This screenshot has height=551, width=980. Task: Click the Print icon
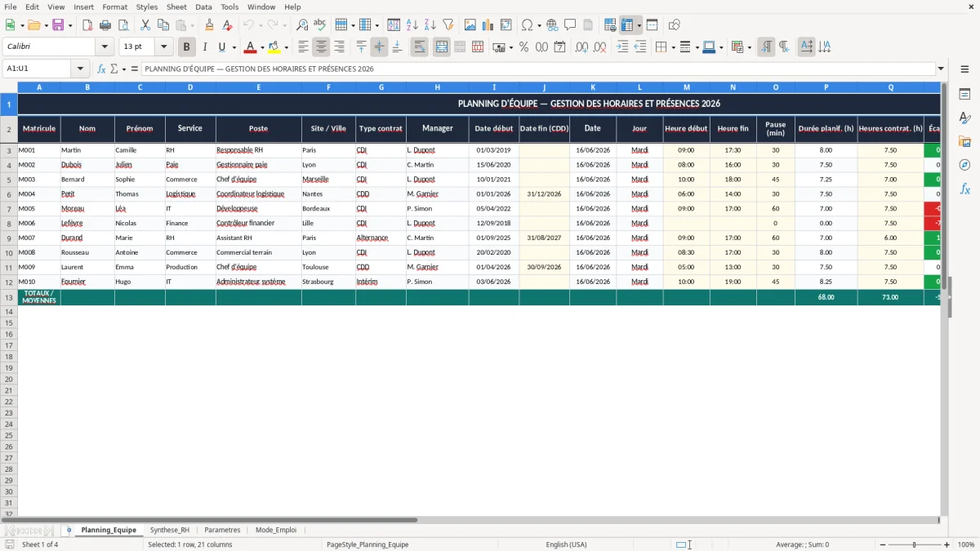pos(105,25)
